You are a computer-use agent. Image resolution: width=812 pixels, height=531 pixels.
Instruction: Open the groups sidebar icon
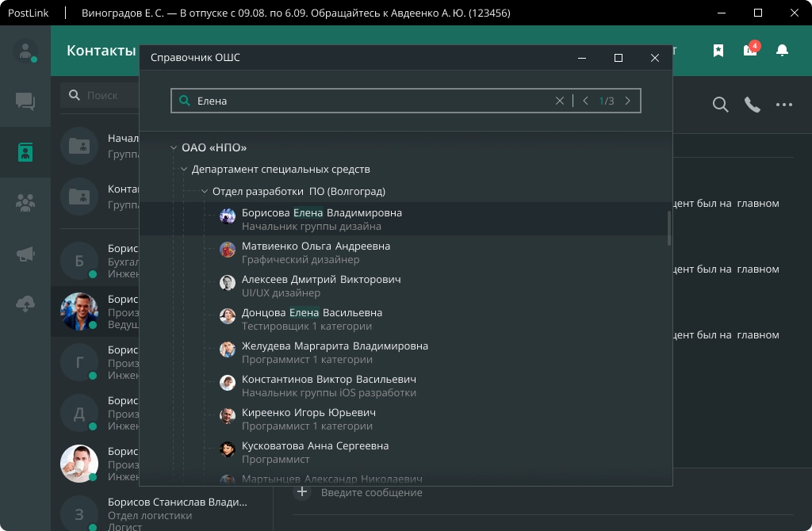tap(25, 203)
